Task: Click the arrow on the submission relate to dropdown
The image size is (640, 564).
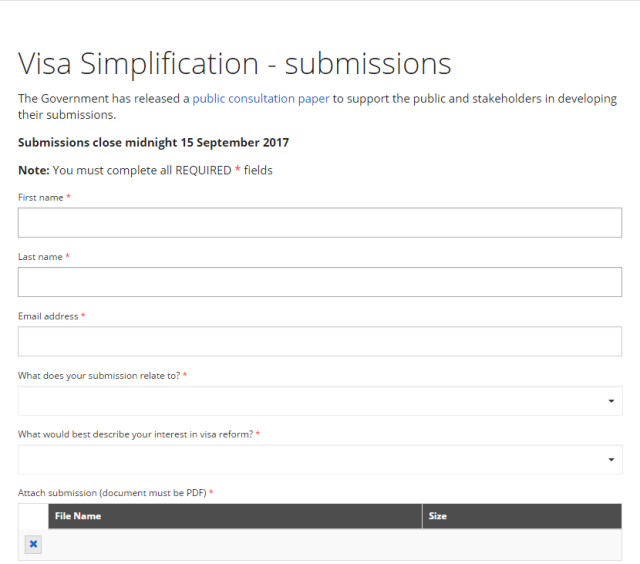Action: pyautogui.click(x=611, y=401)
